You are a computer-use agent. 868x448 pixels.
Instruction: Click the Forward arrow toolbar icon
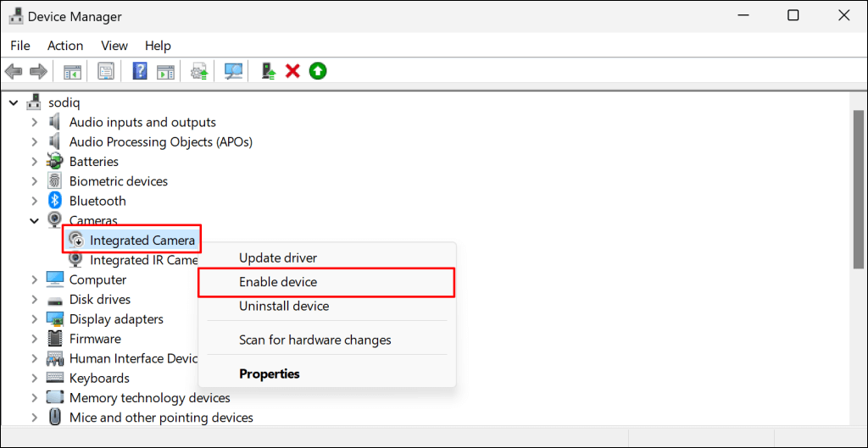[x=37, y=71]
